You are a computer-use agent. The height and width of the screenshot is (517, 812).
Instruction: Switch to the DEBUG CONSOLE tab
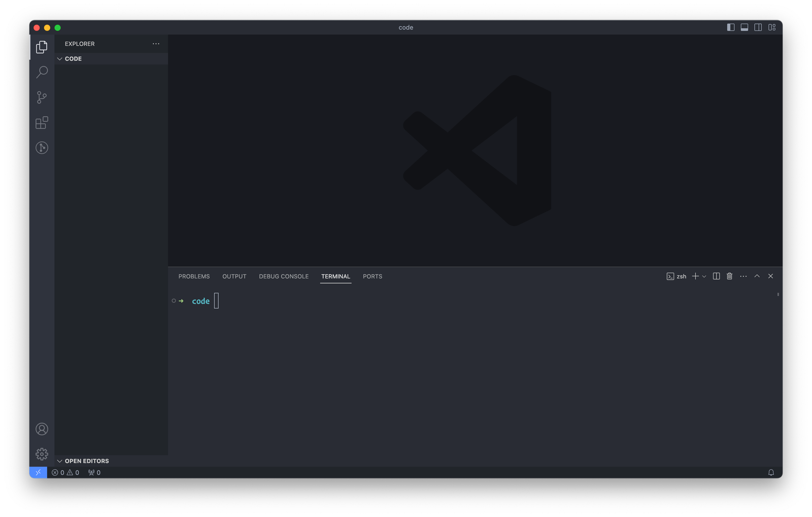tap(283, 276)
